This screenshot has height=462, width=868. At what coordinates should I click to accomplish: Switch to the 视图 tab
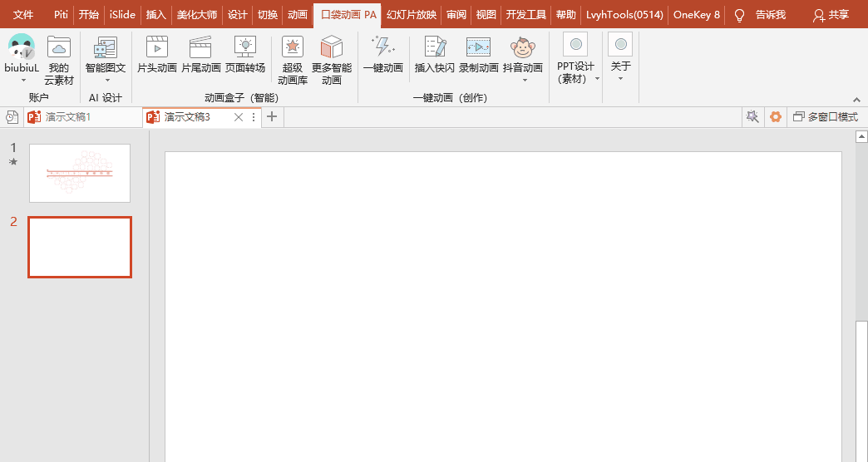tap(486, 14)
